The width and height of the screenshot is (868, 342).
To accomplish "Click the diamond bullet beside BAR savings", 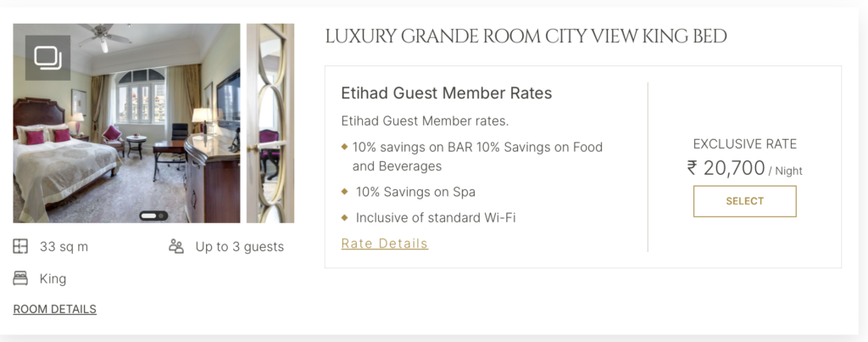I will point(344,147).
